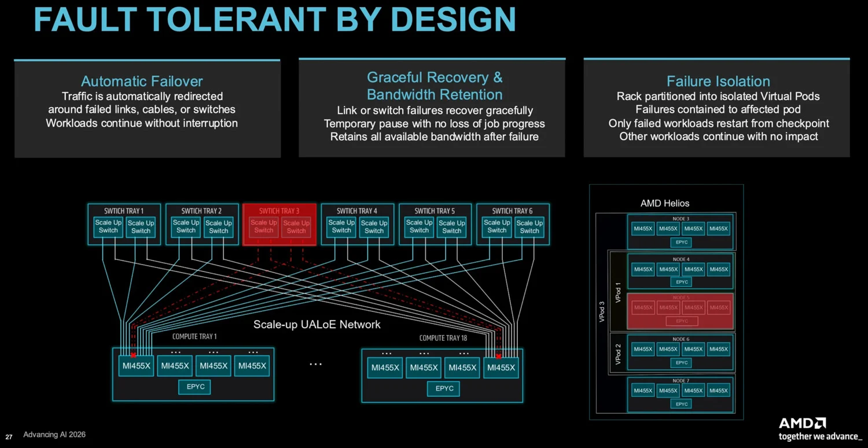The image size is (868, 448).
Task: Select Switch Tray 1 block
Action: (x=124, y=224)
